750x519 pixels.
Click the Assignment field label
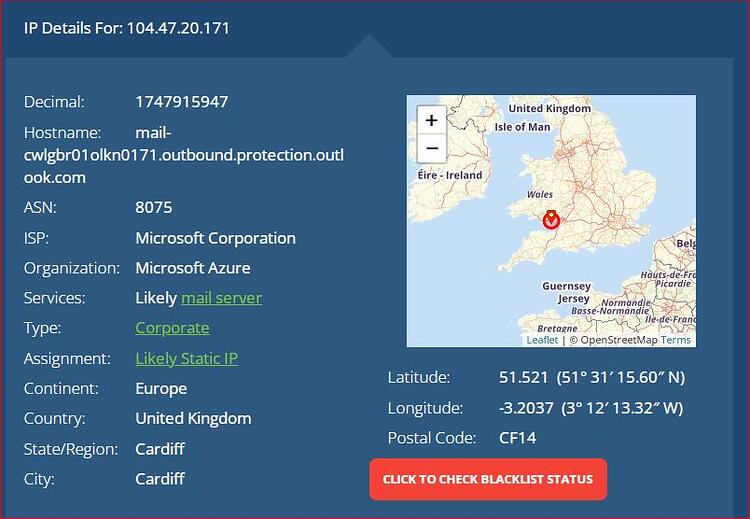[67, 358]
